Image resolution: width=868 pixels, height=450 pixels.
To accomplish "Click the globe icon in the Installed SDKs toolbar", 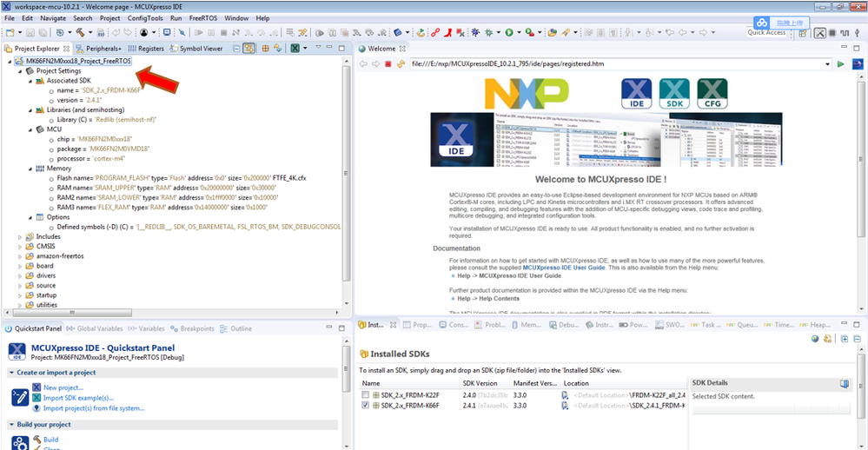I will [815, 339].
